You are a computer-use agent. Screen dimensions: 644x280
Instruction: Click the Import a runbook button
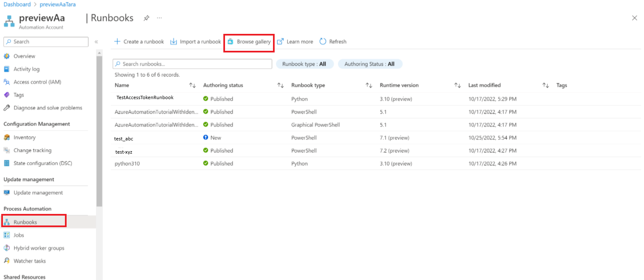tap(196, 42)
